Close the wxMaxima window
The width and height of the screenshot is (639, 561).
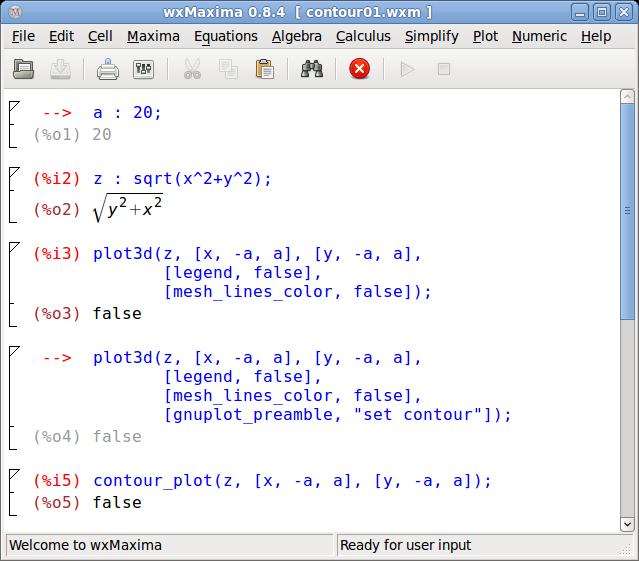[624, 12]
